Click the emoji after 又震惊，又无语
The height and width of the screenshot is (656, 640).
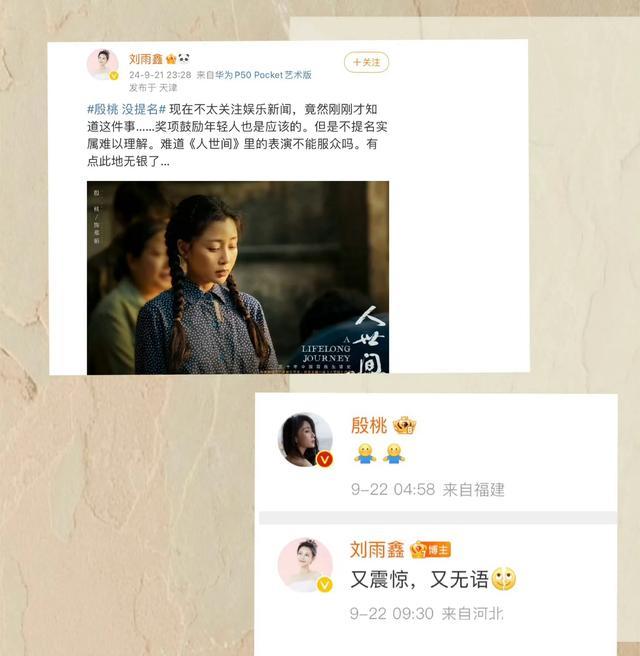pos(504,579)
